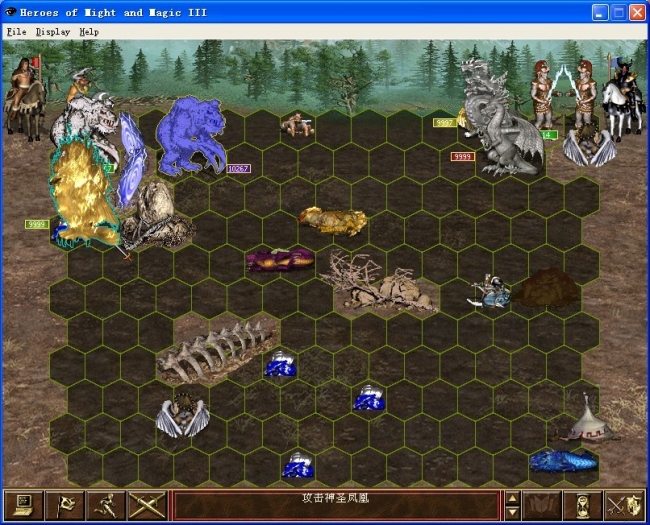Open the Help menu

tap(89, 32)
